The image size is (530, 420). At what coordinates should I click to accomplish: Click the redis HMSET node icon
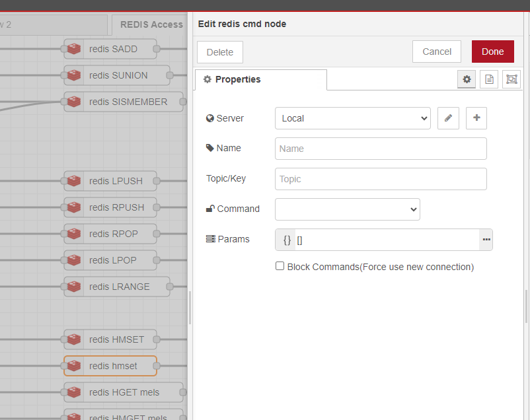click(x=74, y=339)
